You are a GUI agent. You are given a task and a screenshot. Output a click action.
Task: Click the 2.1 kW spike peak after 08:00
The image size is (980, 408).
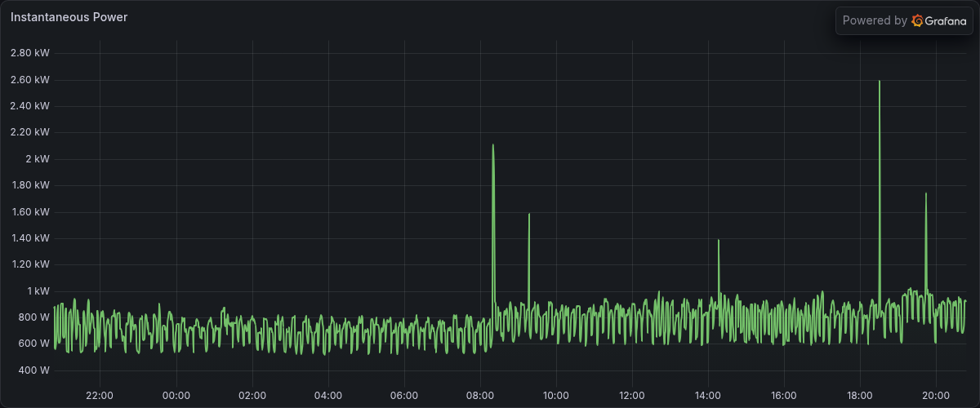[x=493, y=145]
